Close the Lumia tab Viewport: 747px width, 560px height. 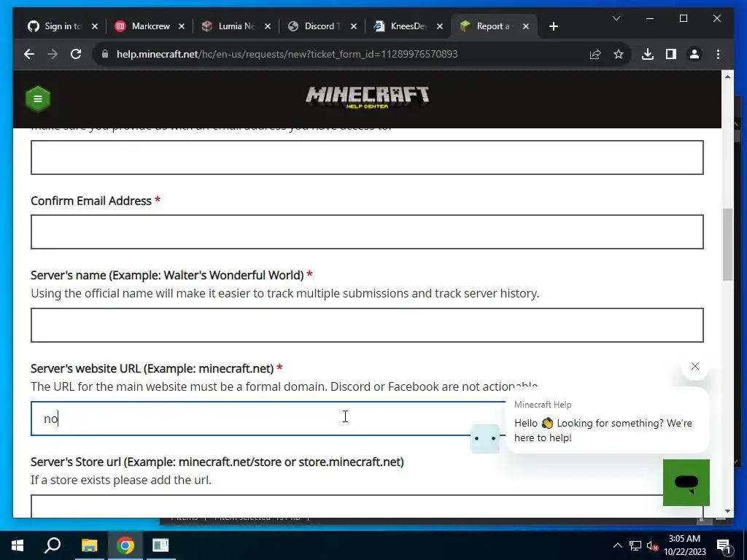[x=267, y=27]
